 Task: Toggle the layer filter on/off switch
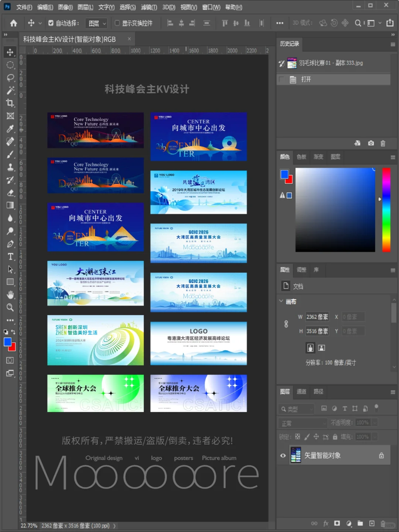[x=376, y=407]
